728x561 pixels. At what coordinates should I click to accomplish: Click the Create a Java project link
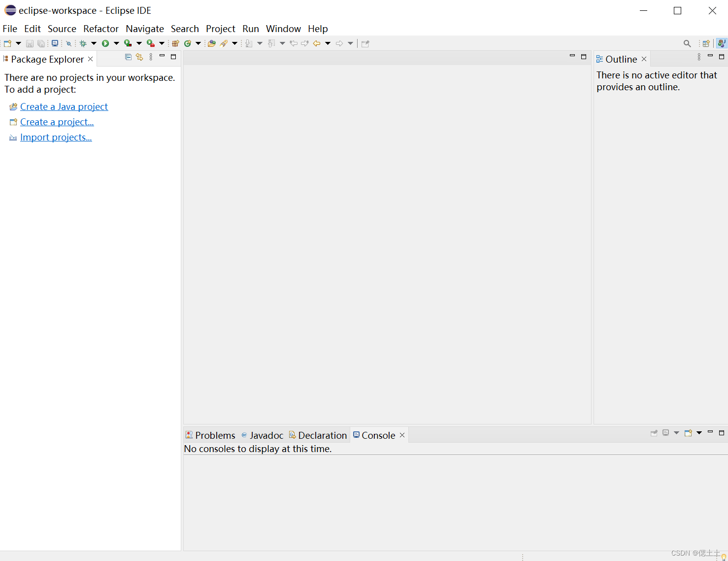(64, 106)
